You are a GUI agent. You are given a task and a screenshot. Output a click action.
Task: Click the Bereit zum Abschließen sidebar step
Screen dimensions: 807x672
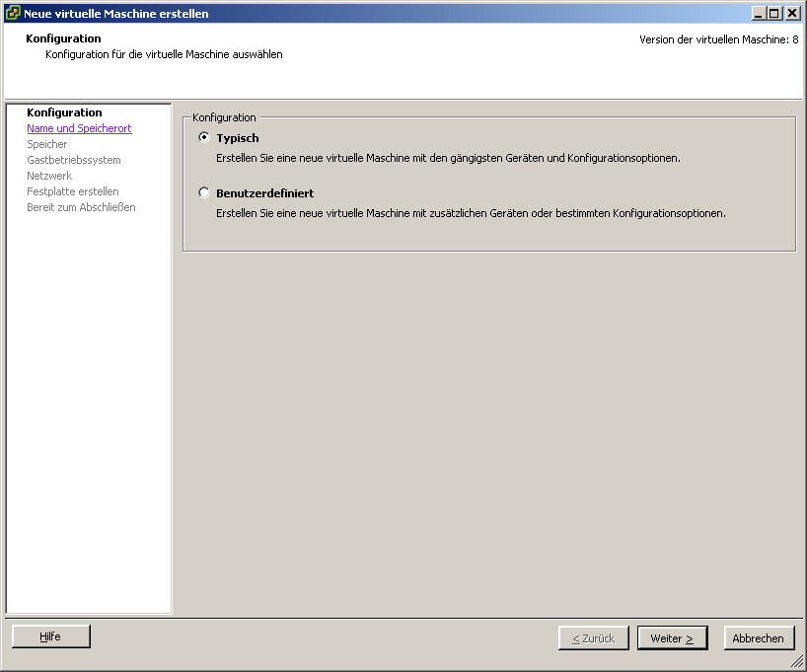click(81, 207)
